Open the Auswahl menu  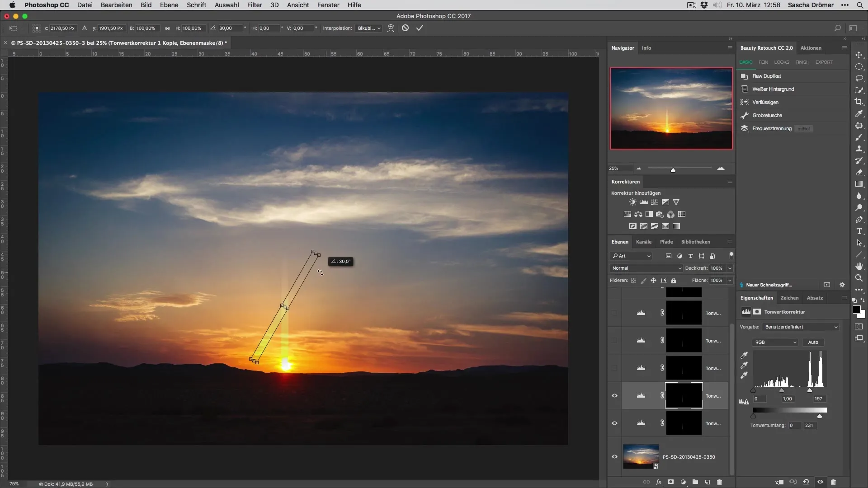[227, 5]
